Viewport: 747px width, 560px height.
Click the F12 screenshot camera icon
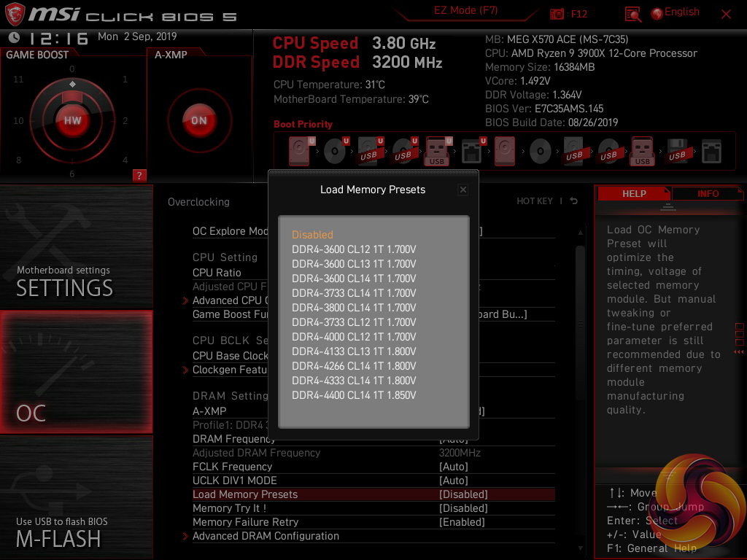[557, 14]
